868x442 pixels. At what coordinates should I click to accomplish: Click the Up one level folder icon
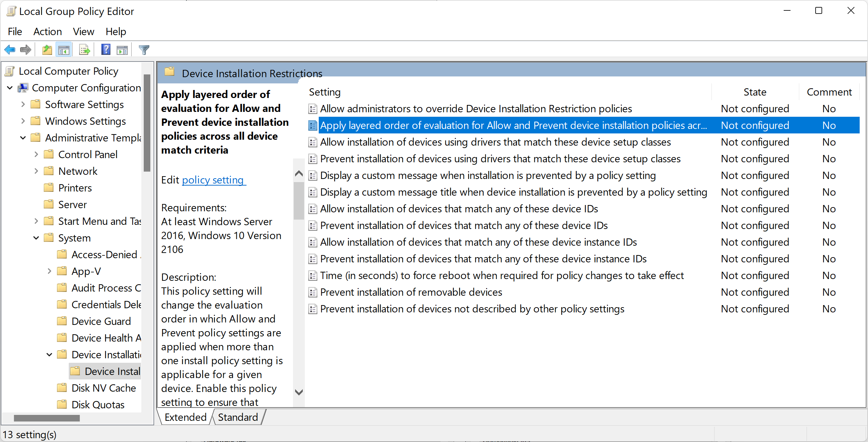pos(47,49)
